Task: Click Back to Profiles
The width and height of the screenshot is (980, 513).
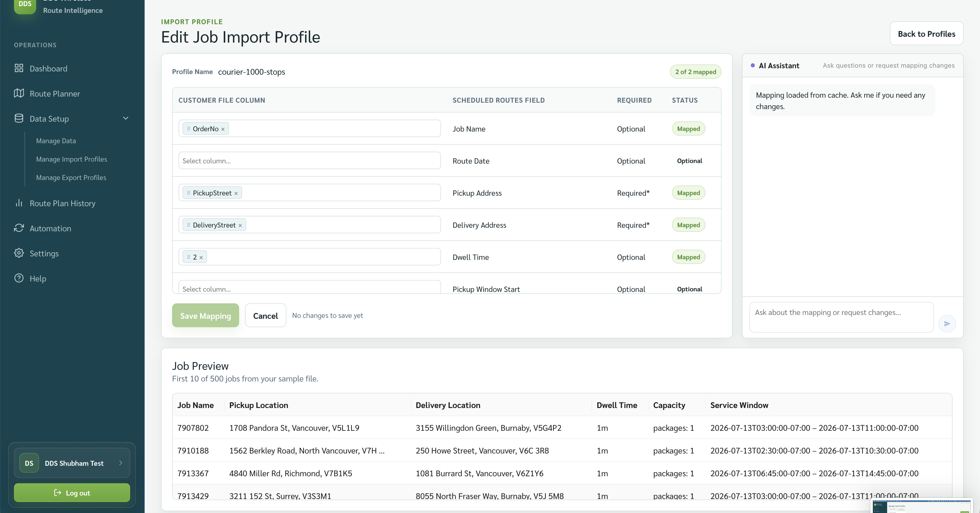Action: pos(926,34)
